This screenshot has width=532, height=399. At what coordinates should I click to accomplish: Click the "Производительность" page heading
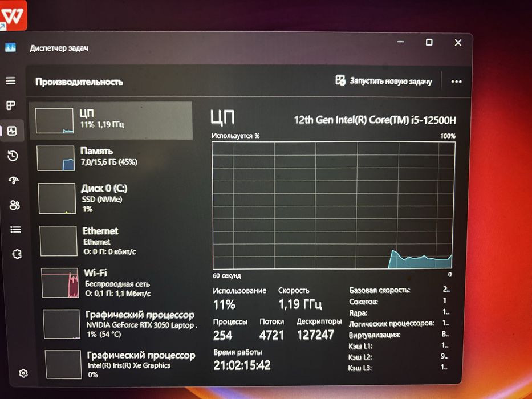(79, 82)
